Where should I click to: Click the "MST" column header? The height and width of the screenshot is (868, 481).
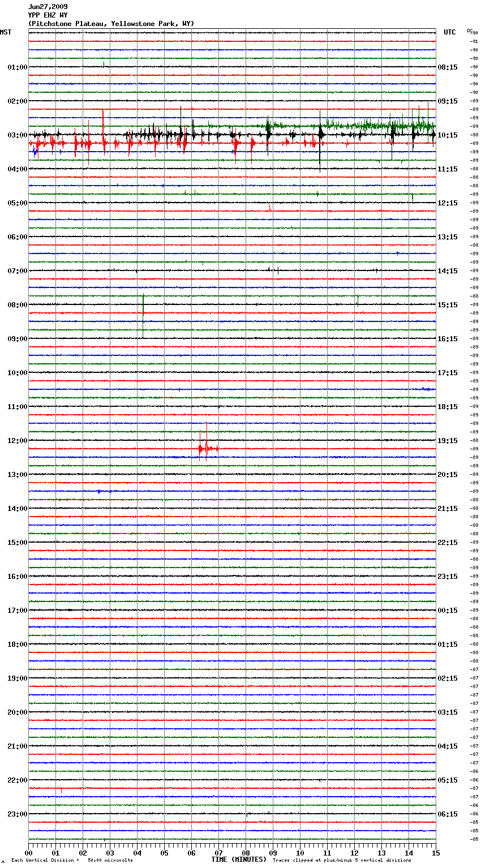tap(6, 32)
